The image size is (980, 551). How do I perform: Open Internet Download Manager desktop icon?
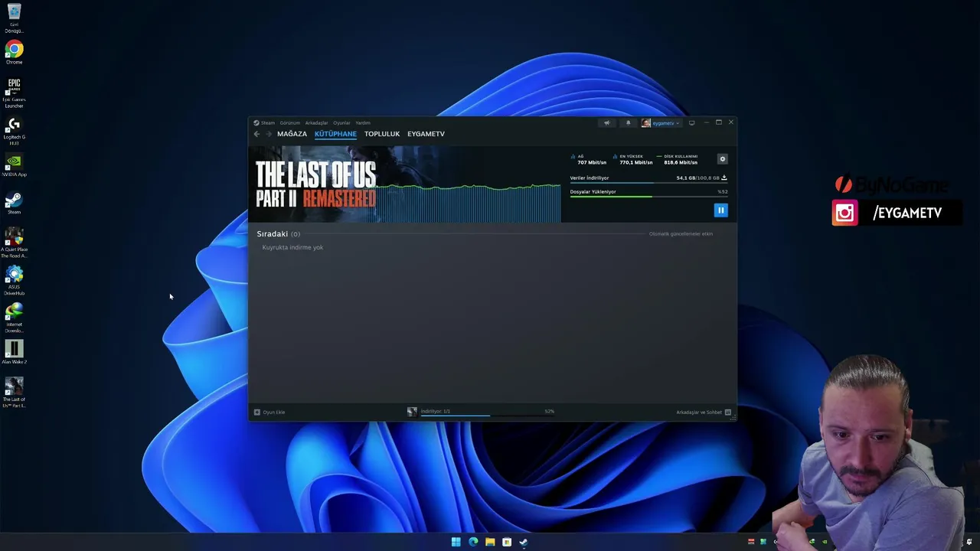[14, 318]
